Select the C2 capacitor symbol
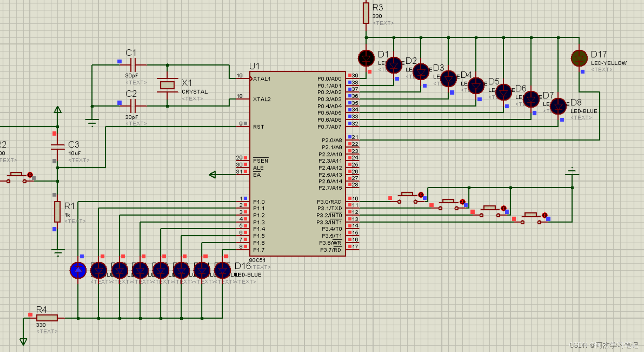644x352 pixels. click(x=133, y=106)
